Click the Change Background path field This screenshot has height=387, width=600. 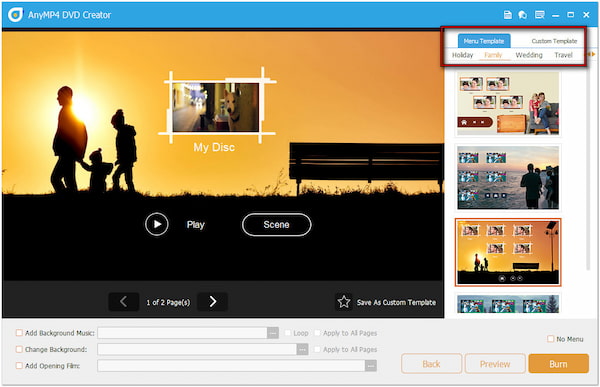coord(197,349)
